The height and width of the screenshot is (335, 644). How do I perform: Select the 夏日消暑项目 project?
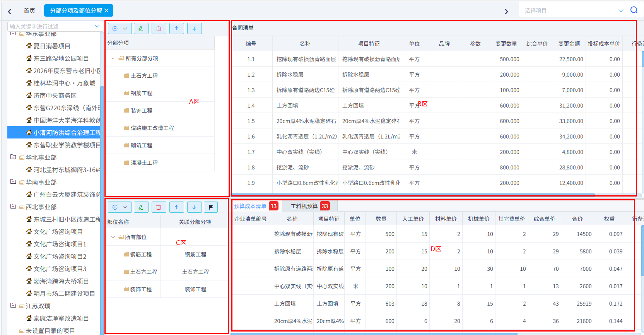pos(52,46)
